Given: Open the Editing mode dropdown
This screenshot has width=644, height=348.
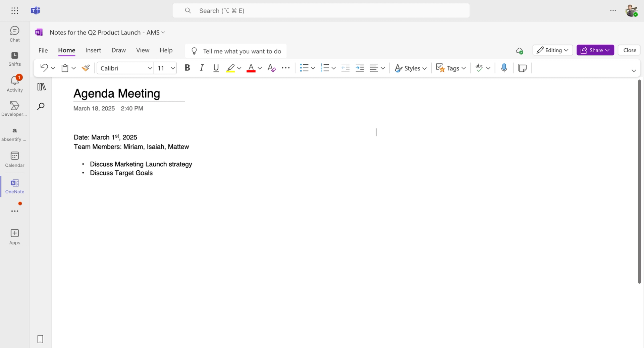Looking at the screenshot, I should 552,50.
